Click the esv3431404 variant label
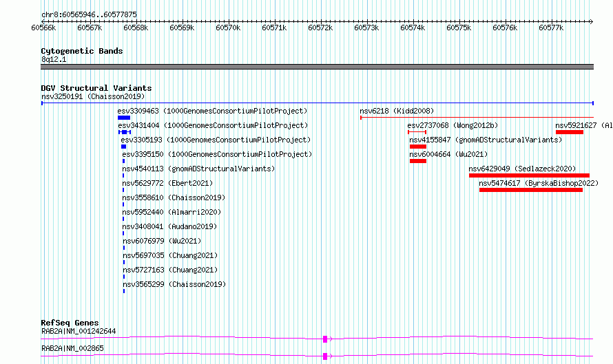 coord(213,125)
